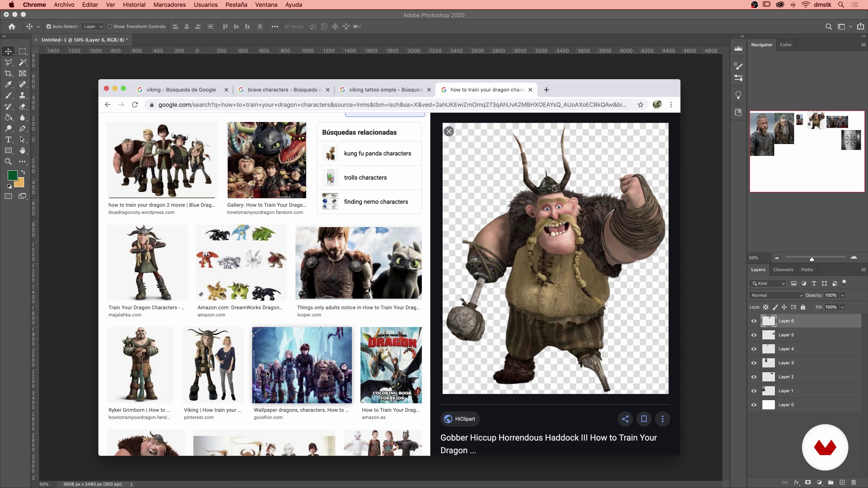Create new adjustment layer icon

(819, 482)
